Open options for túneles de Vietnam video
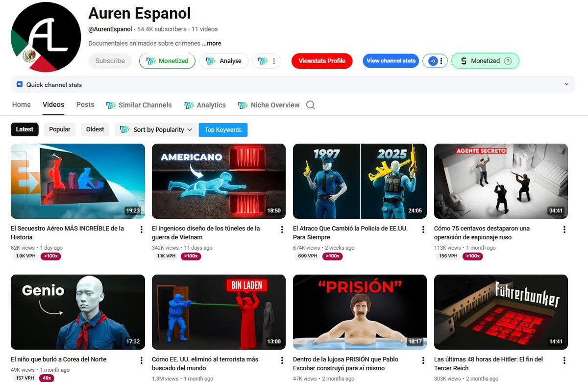588x382 pixels. pyautogui.click(x=282, y=229)
